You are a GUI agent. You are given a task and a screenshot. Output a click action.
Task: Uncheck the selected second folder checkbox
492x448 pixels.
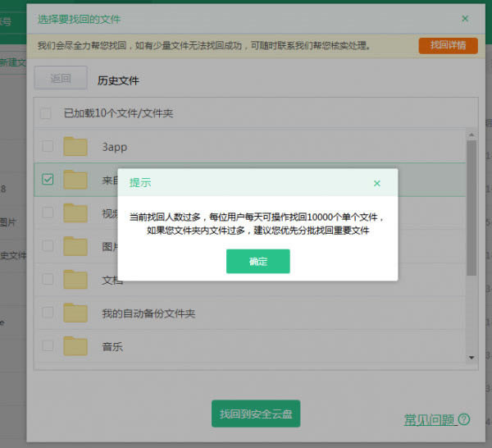point(48,180)
